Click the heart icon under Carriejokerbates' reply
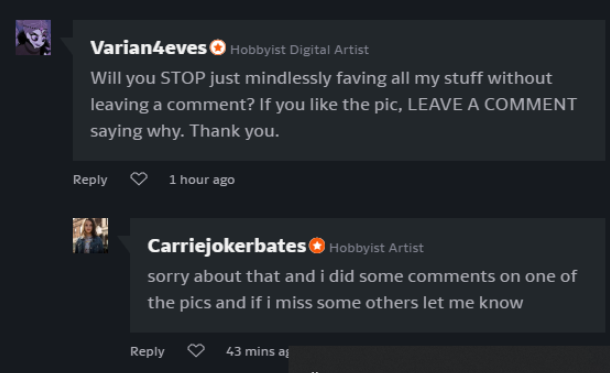This screenshot has height=373, width=610. [196, 350]
